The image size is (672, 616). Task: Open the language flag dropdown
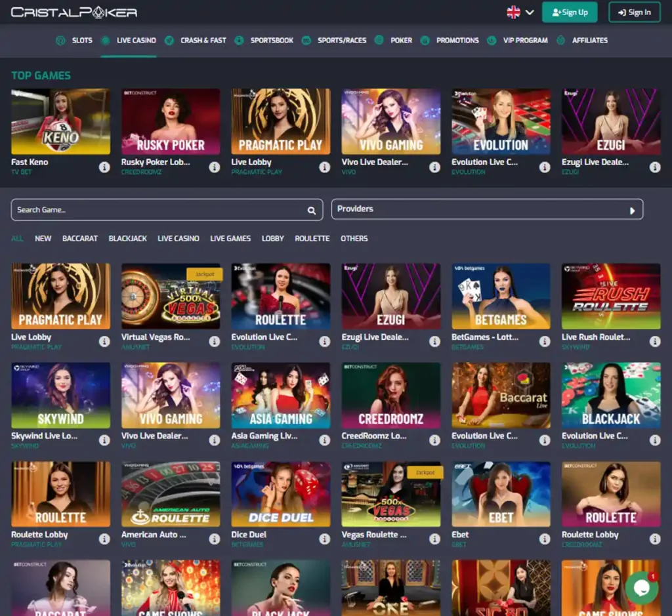520,12
